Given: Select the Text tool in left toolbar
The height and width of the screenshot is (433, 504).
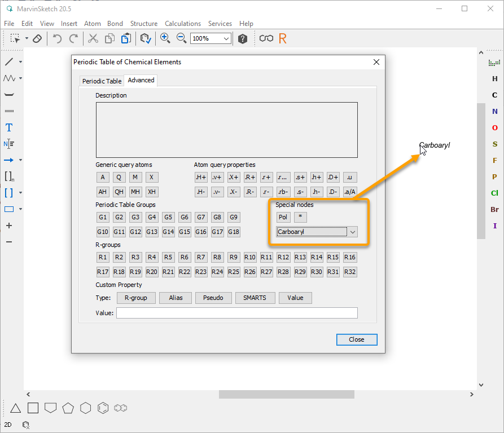Looking at the screenshot, I should point(9,127).
